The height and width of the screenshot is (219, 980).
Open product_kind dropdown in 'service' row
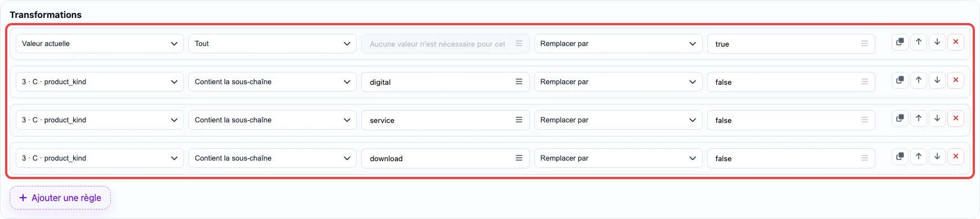[x=100, y=120]
